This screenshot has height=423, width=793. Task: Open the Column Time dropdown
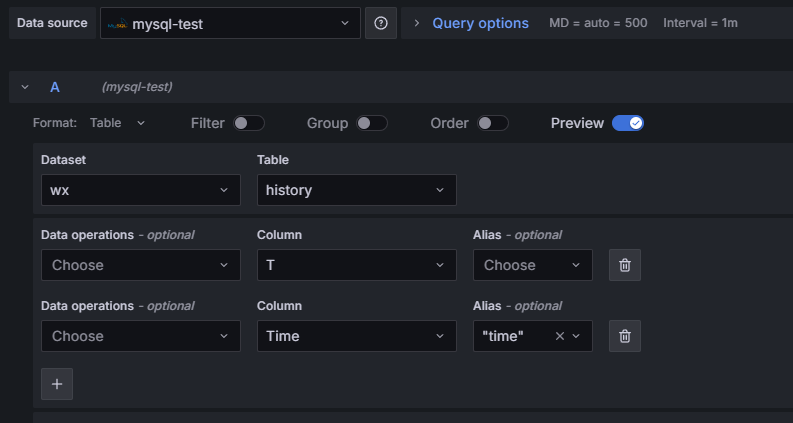coord(357,336)
